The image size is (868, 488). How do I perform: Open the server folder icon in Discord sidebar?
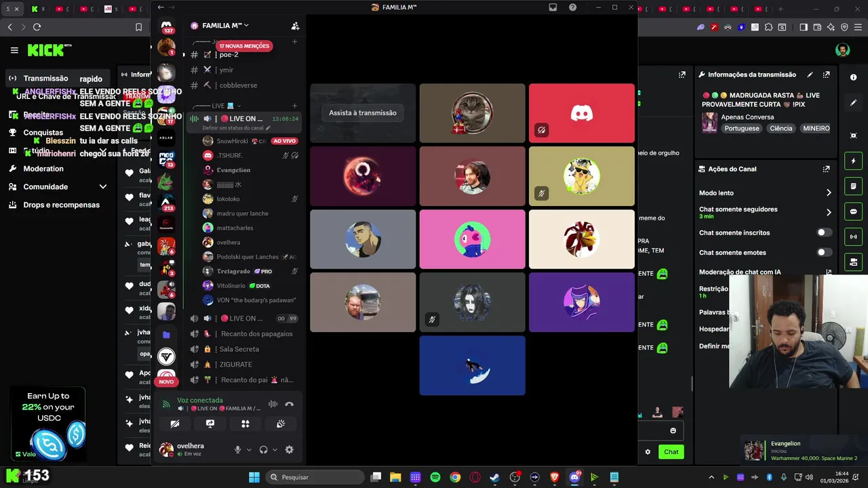pyautogui.click(x=166, y=335)
